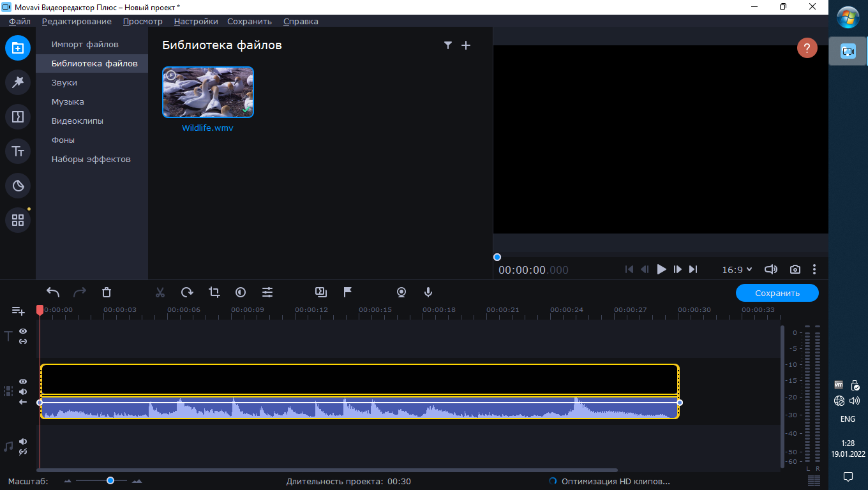The image size is (868, 490).
Task: Click the Сохранить export button
Action: [777, 293]
